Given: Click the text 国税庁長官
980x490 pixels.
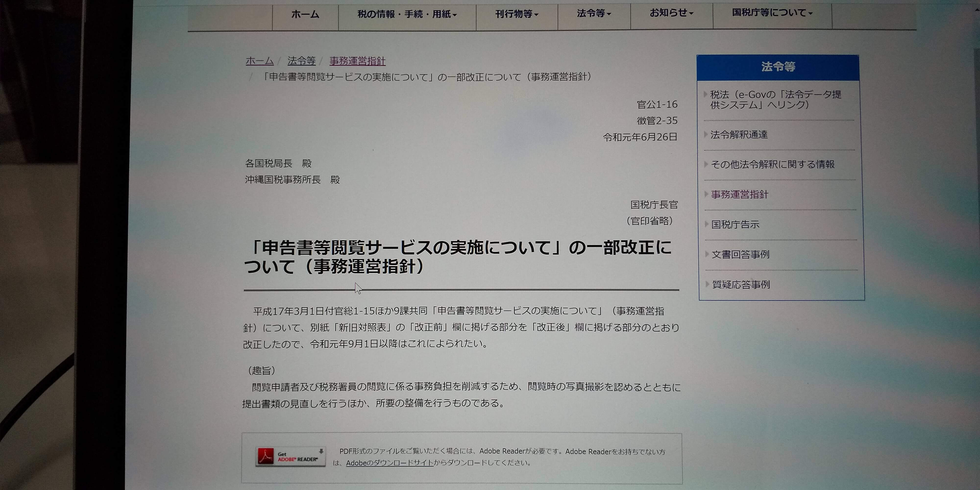Looking at the screenshot, I should pyautogui.click(x=654, y=205).
